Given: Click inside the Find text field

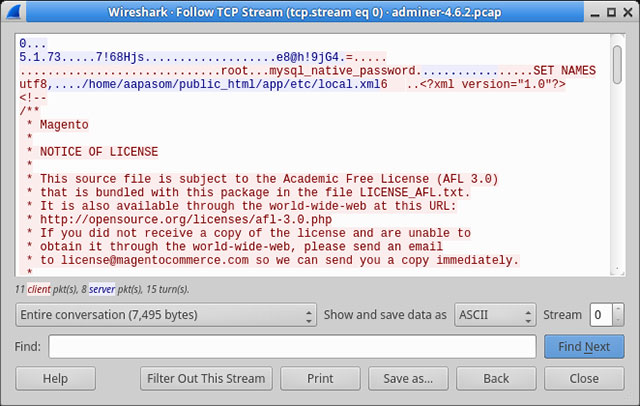Looking at the screenshot, I should (x=292, y=347).
